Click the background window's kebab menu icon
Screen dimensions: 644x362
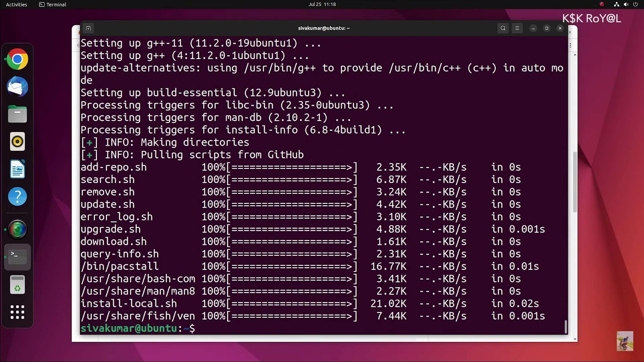[x=570, y=45]
